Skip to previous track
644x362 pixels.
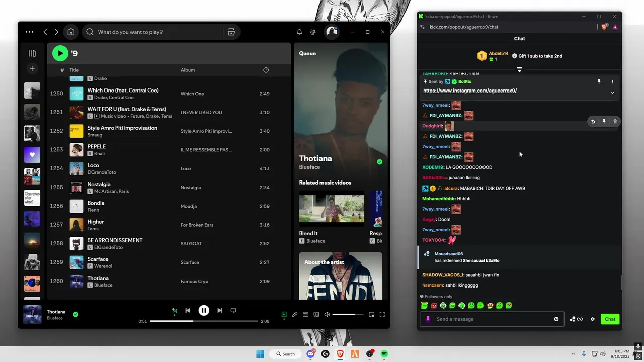pyautogui.click(x=188, y=311)
